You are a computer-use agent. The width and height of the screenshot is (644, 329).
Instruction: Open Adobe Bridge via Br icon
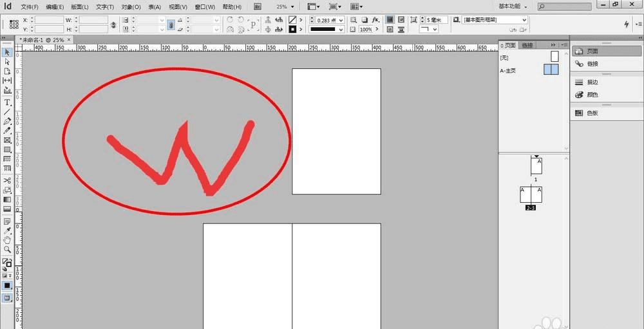258,6
